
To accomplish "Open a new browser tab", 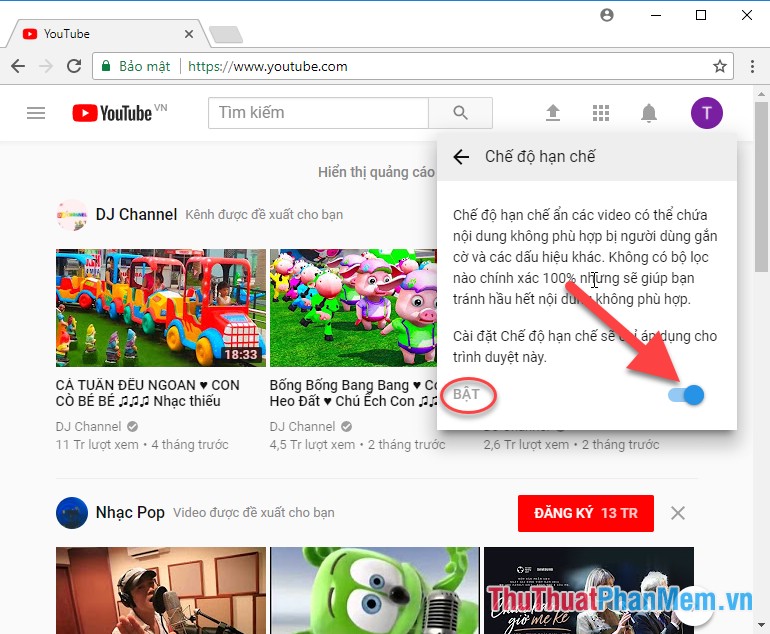I will pos(226,34).
